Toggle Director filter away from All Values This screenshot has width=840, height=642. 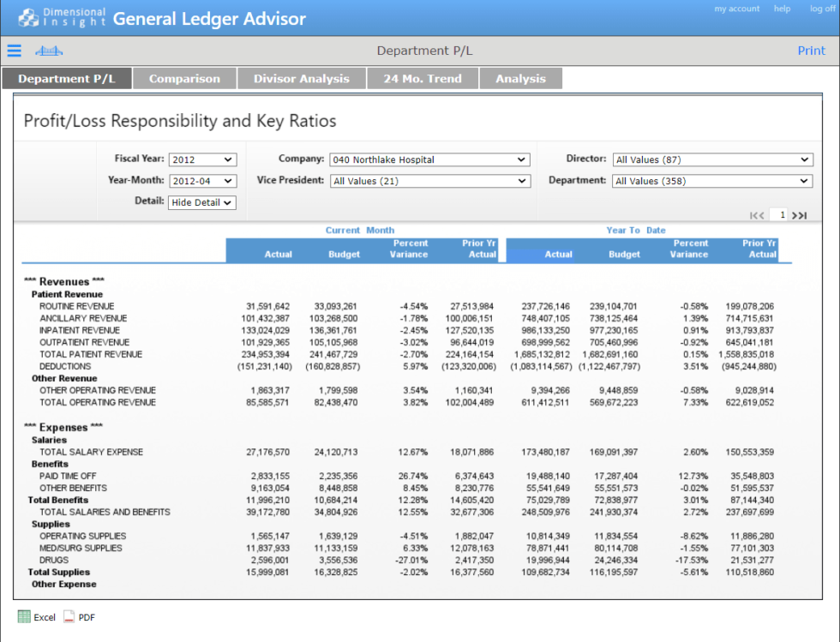click(713, 159)
